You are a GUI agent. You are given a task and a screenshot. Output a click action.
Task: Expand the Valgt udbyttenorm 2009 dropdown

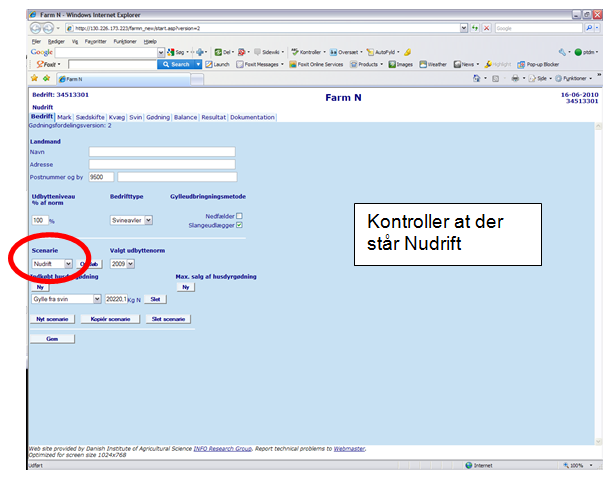[122, 264]
